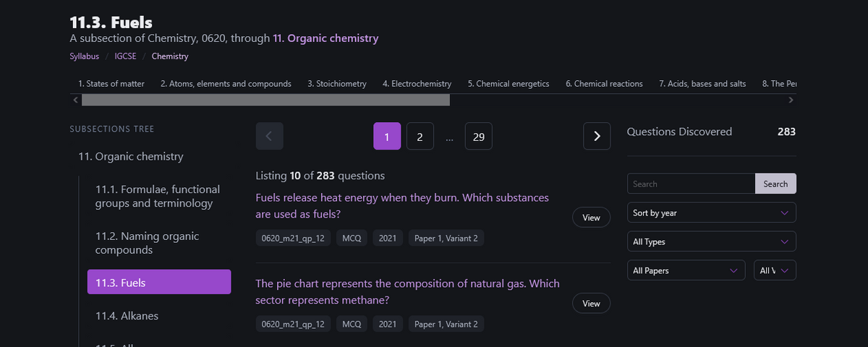The height and width of the screenshot is (347, 868).
Task: Follow the IGCSE breadcrumb link
Action: (126, 56)
